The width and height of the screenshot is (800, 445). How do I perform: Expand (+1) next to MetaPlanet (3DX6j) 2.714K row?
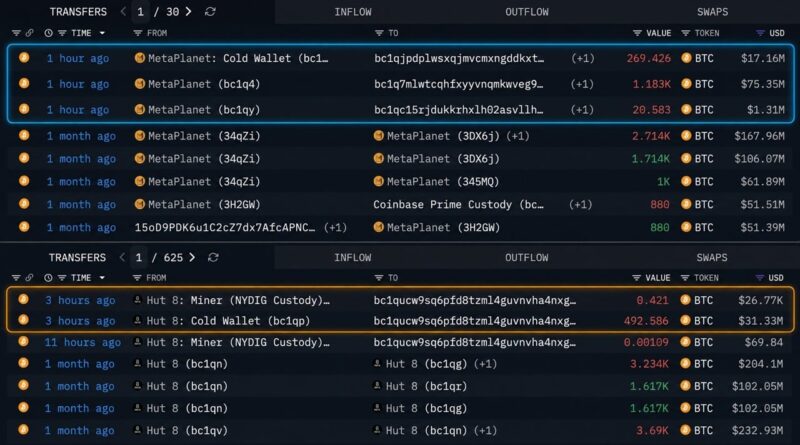[x=518, y=136]
